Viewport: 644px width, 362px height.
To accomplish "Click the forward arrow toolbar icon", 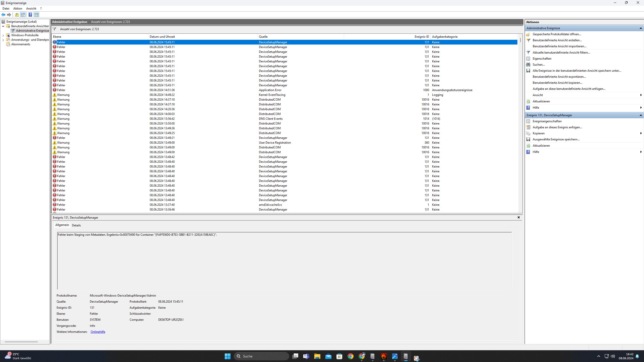I will 9,15.
